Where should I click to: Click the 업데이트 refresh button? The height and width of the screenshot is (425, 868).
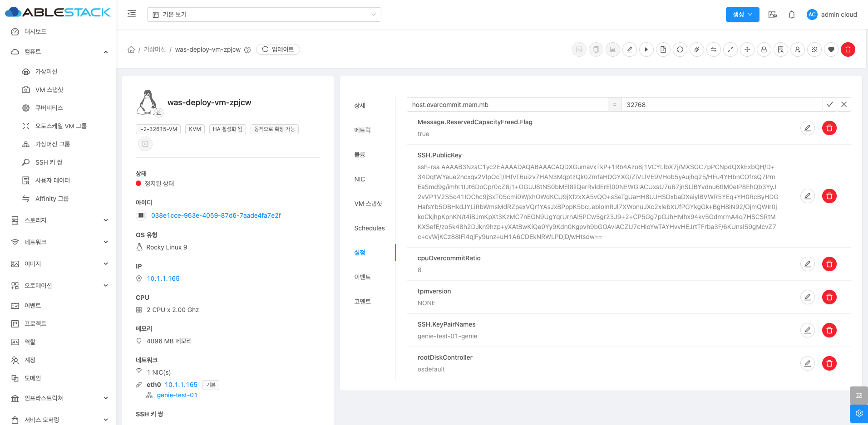tap(278, 49)
